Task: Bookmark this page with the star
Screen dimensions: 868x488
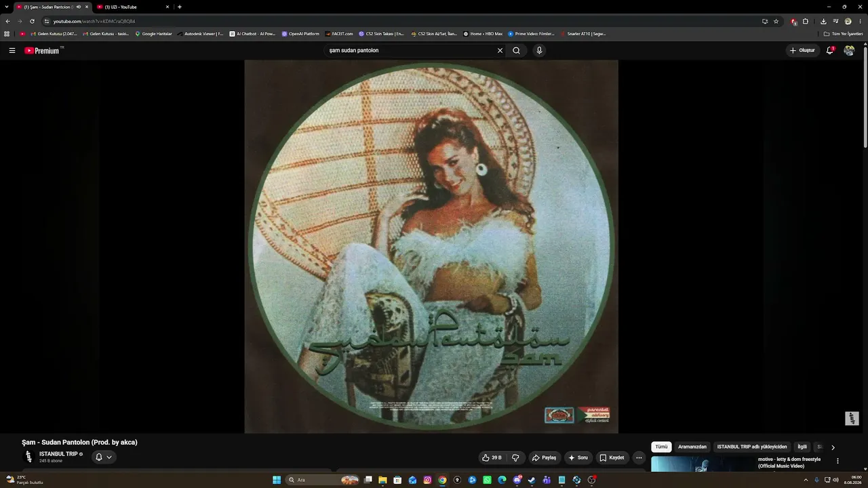Action: [776, 21]
